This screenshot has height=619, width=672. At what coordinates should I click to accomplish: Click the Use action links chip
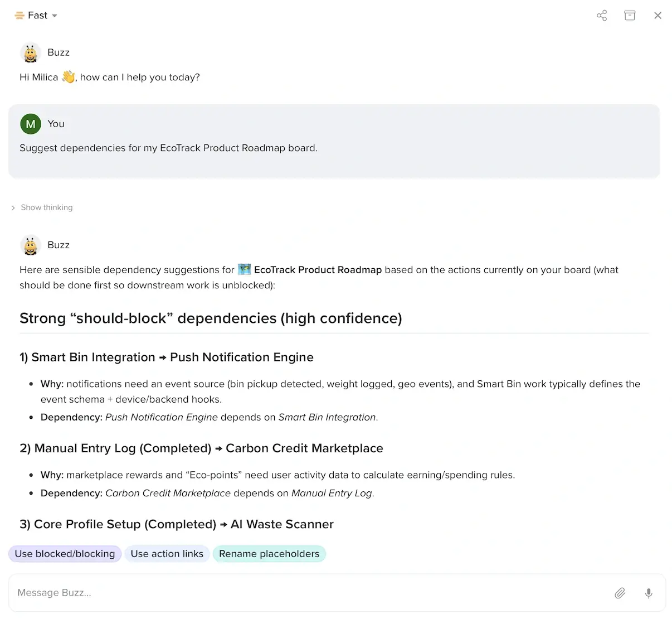(x=167, y=554)
